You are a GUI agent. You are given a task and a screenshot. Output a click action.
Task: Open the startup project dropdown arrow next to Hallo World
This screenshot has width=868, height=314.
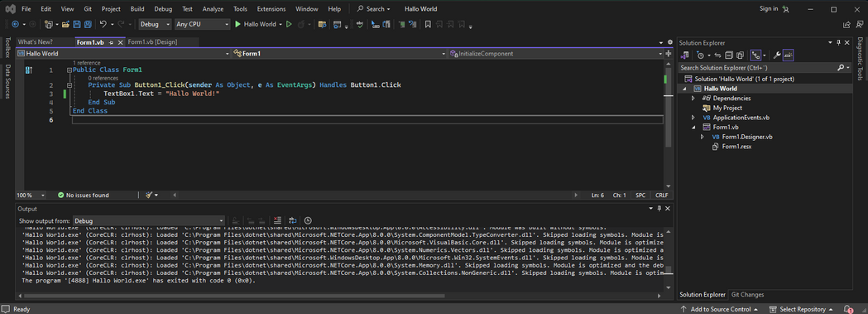point(281,24)
